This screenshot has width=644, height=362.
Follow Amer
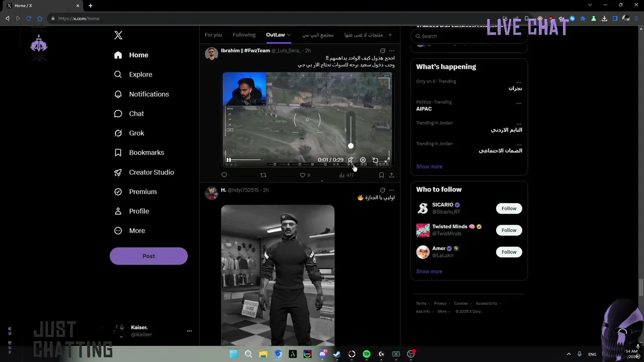tap(509, 252)
